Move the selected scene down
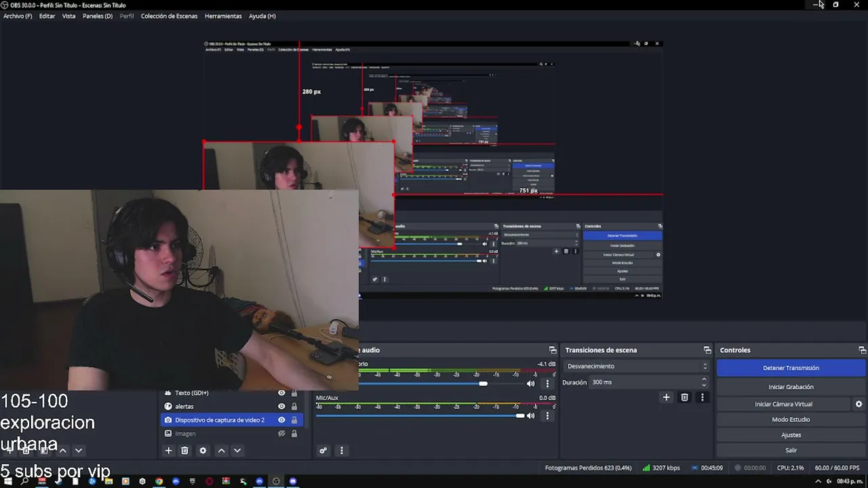Viewport: 868px width, 488px height. [x=79, y=451]
